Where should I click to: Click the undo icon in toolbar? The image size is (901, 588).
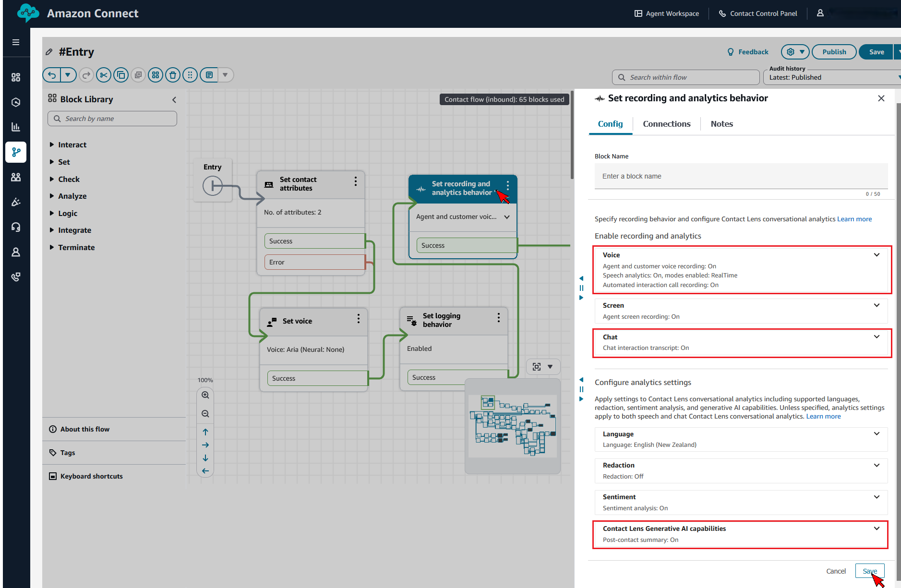coord(52,75)
